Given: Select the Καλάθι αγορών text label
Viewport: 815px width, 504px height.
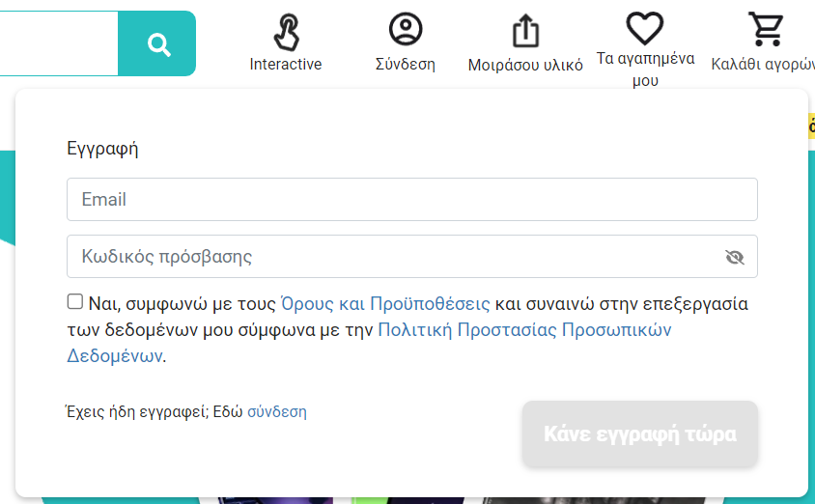Looking at the screenshot, I should click(763, 65).
